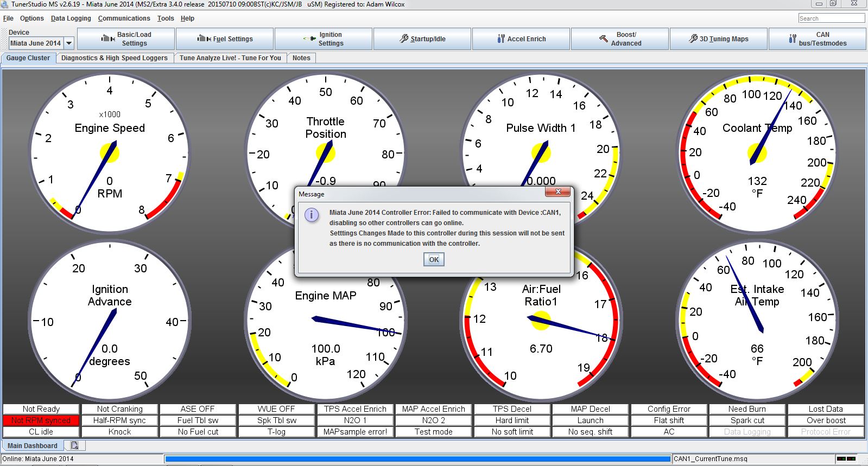This screenshot has height=466, width=868.
Task: Open 3D Tuning Maps
Action: pos(719,39)
